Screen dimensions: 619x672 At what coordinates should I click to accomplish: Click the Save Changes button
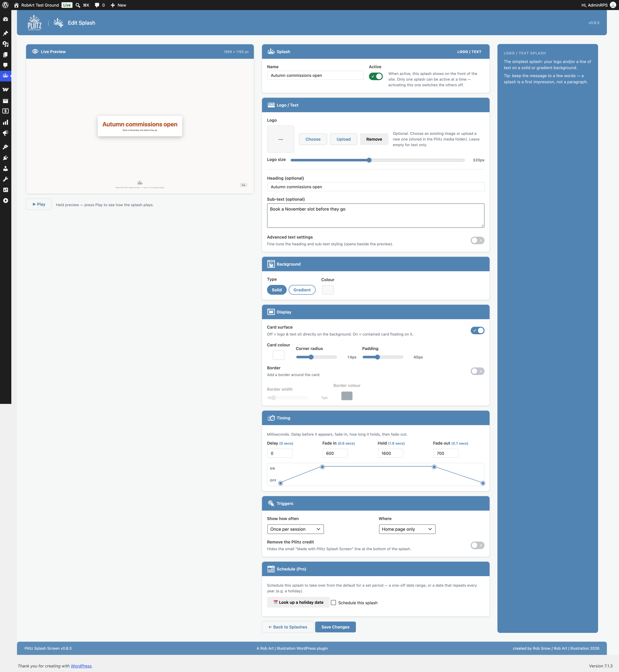tap(335, 627)
